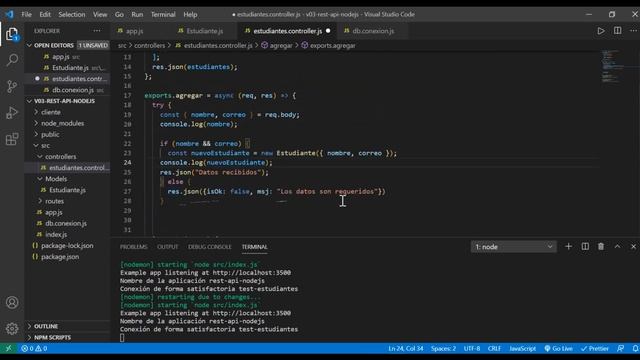Open the View menu

coord(100,14)
